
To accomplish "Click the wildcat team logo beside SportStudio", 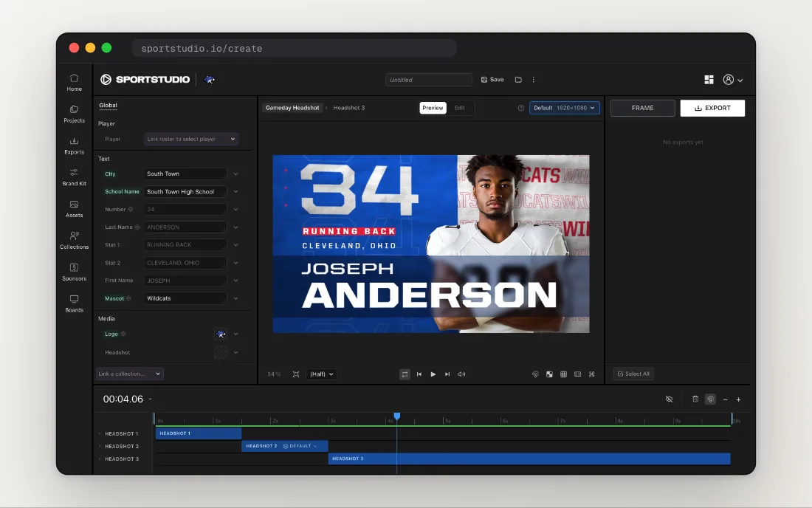I will (209, 79).
